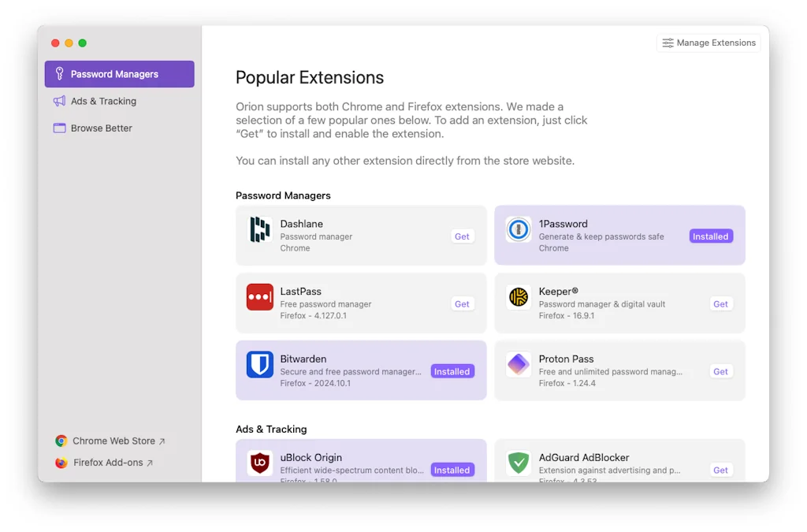The width and height of the screenshot is (807, 532).
Task: Click the uBlock Origin icon
Action: [x=260, y=463]
